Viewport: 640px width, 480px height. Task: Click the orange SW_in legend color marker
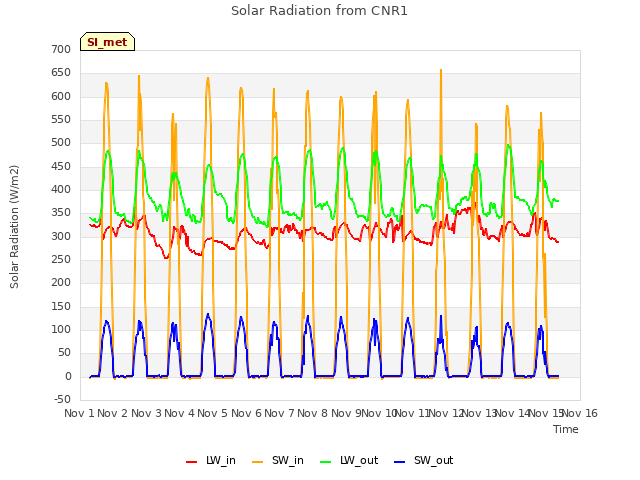[258, 462]
